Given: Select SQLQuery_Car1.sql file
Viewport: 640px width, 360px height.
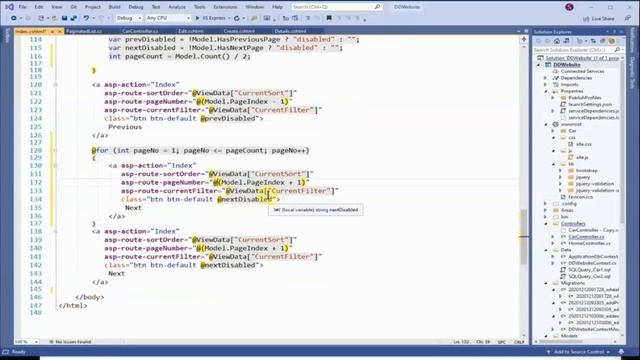Looking at the screenshot, I should tap(589, 270).
